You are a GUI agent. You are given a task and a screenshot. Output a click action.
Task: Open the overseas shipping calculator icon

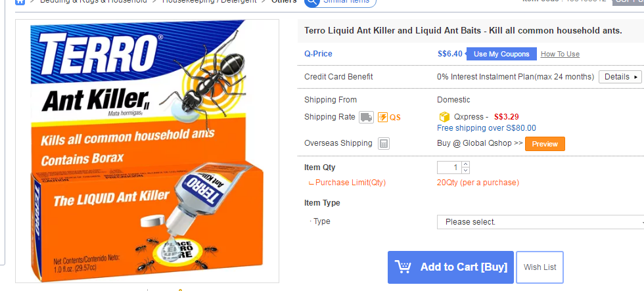[384, 143]
